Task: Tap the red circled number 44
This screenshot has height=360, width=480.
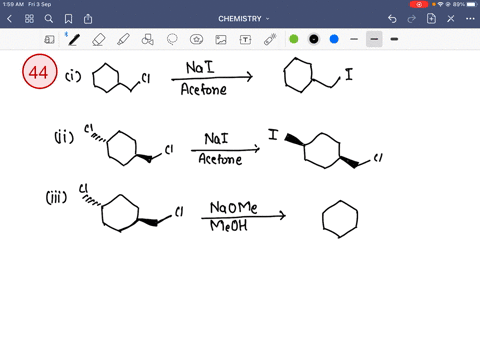Action: (x=40, y=71)
